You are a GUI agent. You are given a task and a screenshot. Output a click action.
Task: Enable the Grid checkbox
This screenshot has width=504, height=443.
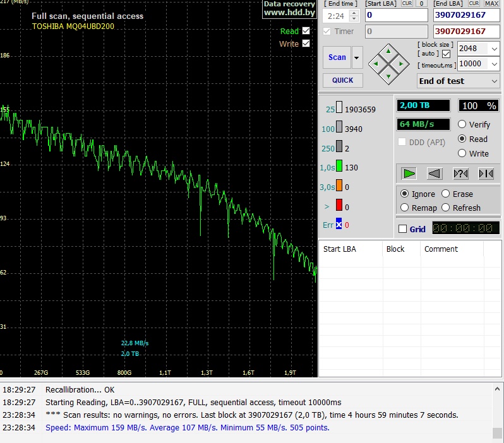[x=402, y=229]
